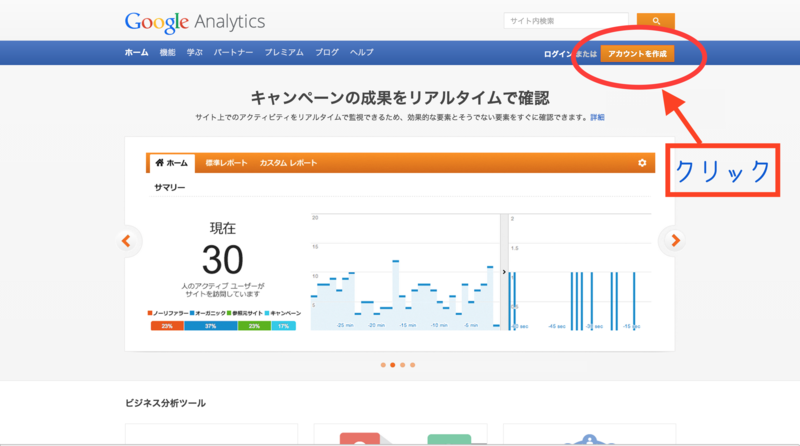Open 機能 in the navigation bar
The image size is (800, 446).
coord(167,53)
